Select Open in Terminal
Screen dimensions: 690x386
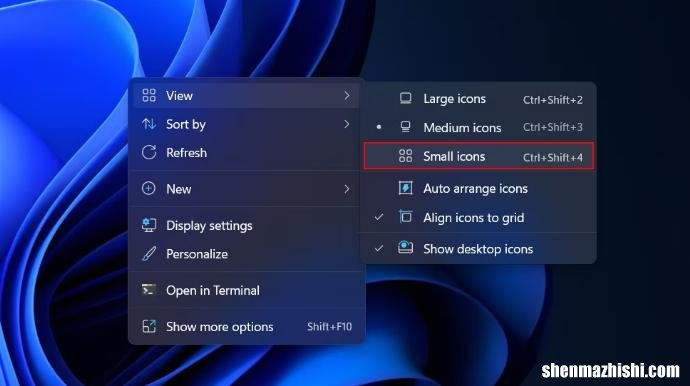[246, 290]
